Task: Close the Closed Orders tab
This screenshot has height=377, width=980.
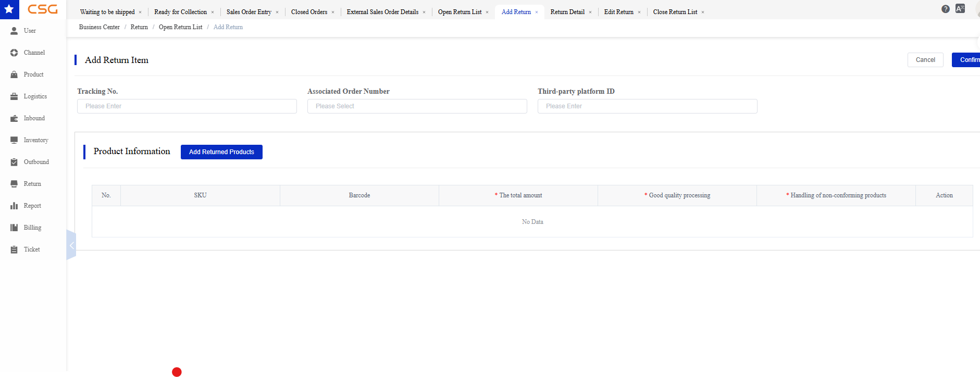Action: (x=333, y=12)
